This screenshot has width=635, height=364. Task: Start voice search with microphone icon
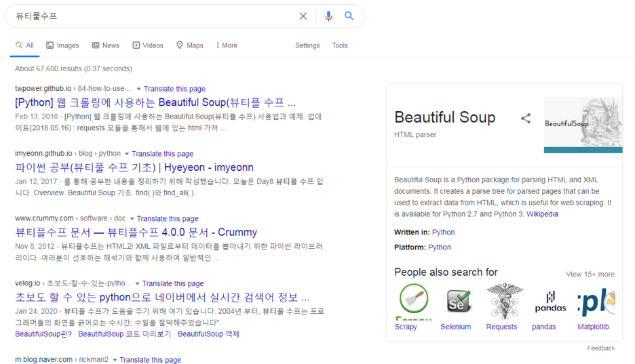(x=328, y=16)
